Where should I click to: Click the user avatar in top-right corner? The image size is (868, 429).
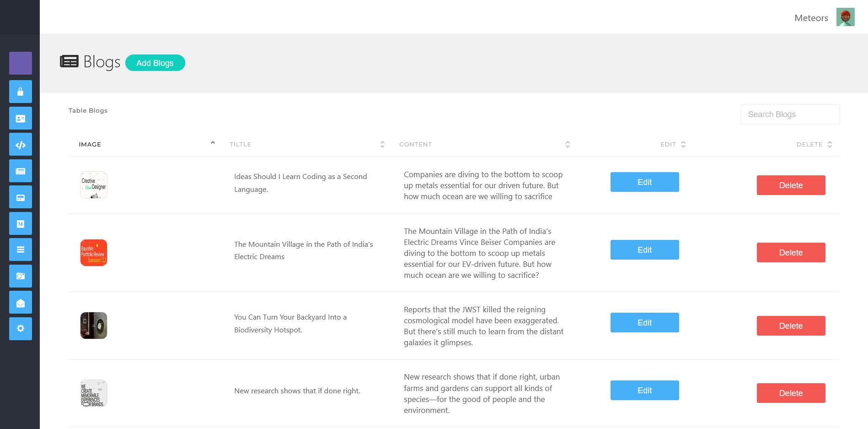pyautogui.click(x=846, y=16)
